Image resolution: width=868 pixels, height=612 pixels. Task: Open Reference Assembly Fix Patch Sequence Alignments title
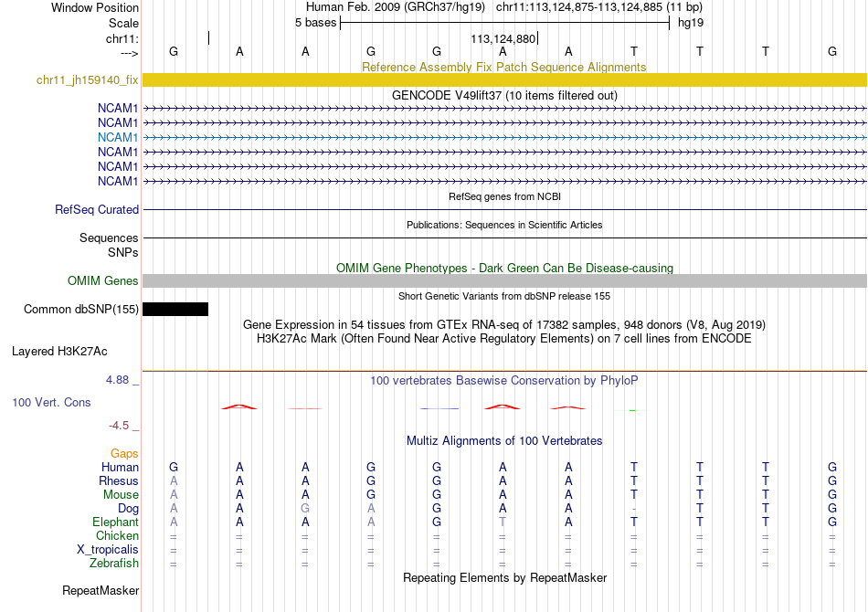(x=503, y=67)
